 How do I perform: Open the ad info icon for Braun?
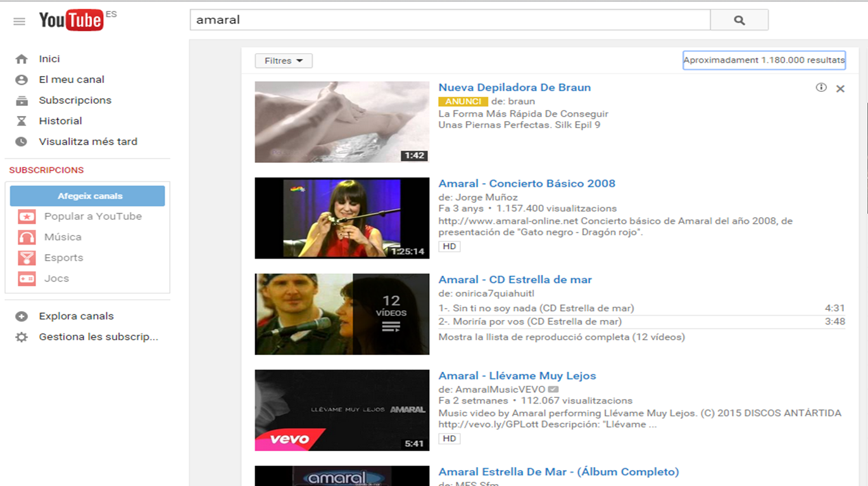[821, 87]
